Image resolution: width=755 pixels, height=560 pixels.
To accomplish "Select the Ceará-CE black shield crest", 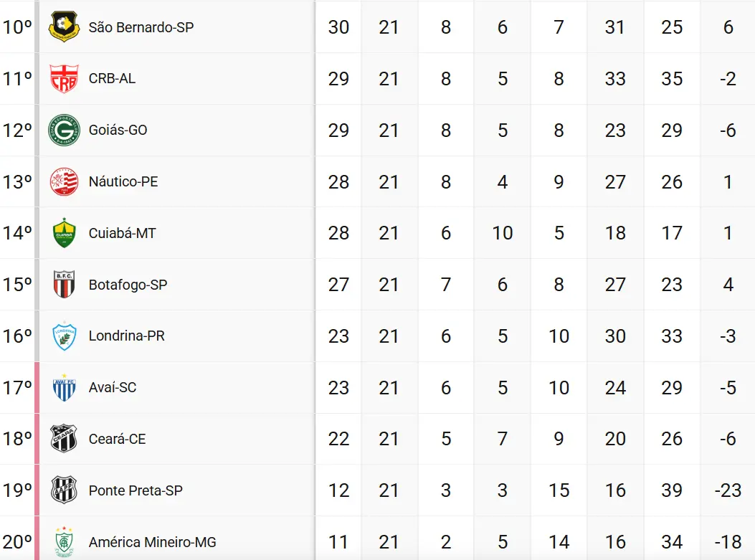I will 64,439.
